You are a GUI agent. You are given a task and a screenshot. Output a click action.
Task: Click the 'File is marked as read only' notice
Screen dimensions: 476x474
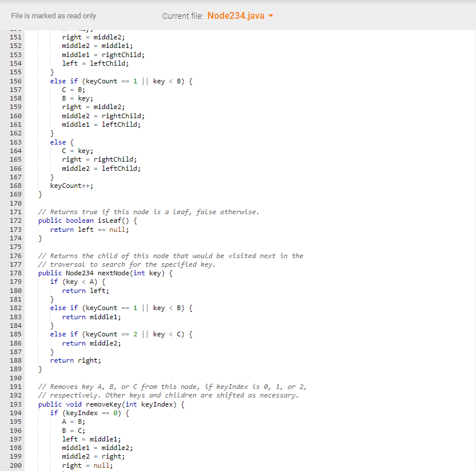pyautogui.click(x=54, y=16)
